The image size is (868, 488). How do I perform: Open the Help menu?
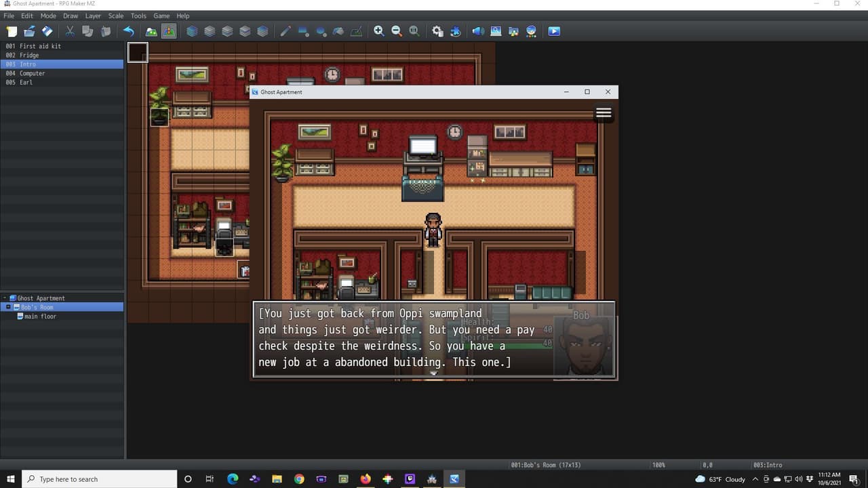coord(183,16)
